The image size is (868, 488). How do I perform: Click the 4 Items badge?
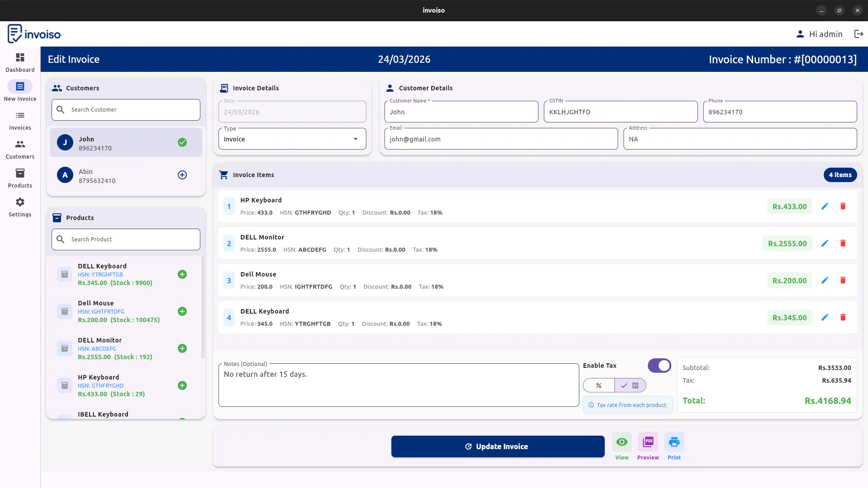tap(840, 175)
